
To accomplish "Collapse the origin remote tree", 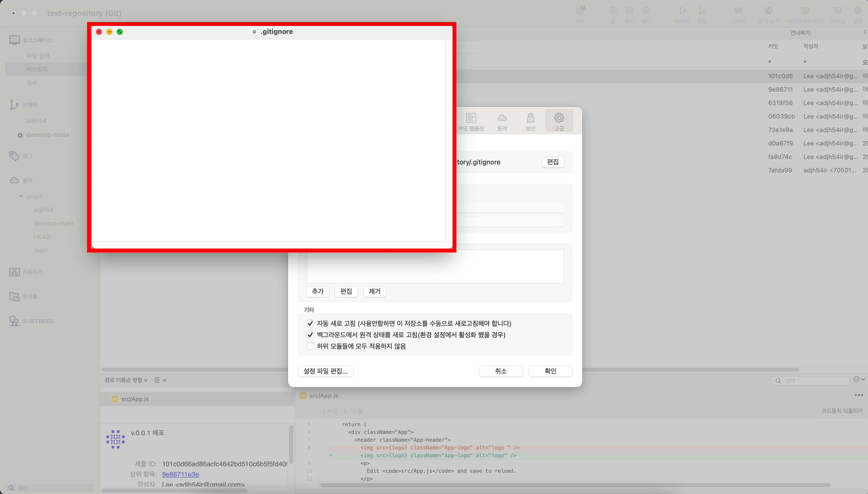I will click(x=21, y=197).
